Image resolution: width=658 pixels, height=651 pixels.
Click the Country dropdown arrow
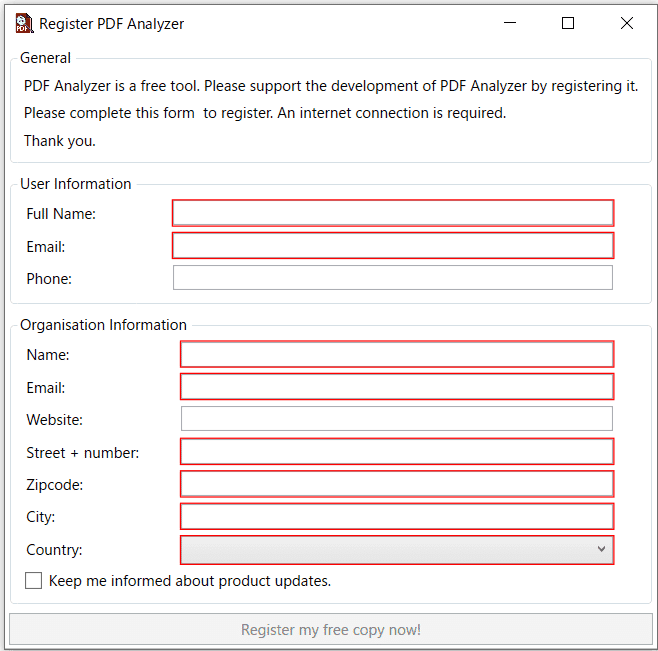[x=601, y=550]
